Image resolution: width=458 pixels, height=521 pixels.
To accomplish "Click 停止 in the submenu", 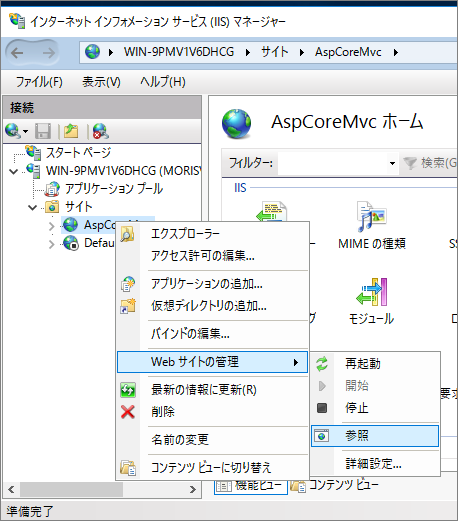I will tap(375, 408).
